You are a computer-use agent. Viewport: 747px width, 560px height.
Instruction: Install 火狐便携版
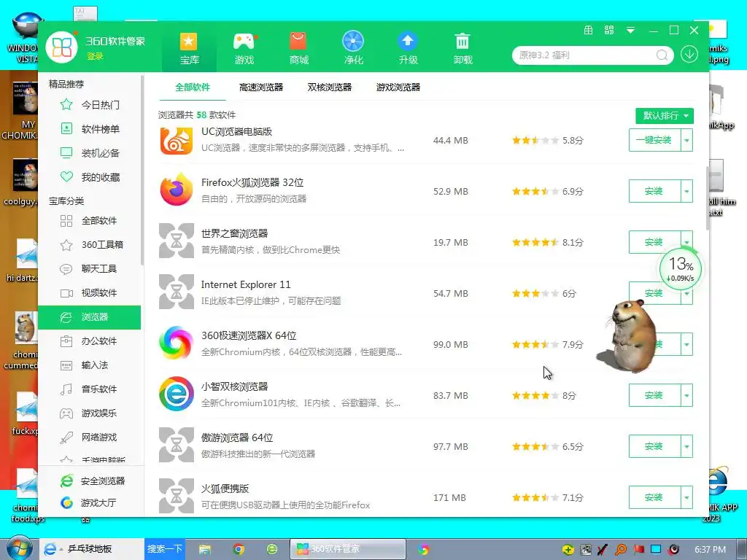654,497
